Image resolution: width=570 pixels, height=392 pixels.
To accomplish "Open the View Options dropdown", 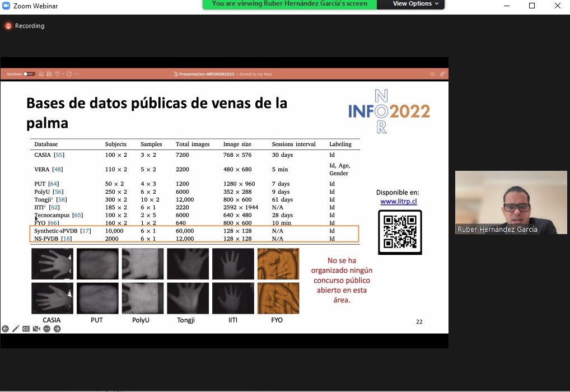I will coord(414,4).
